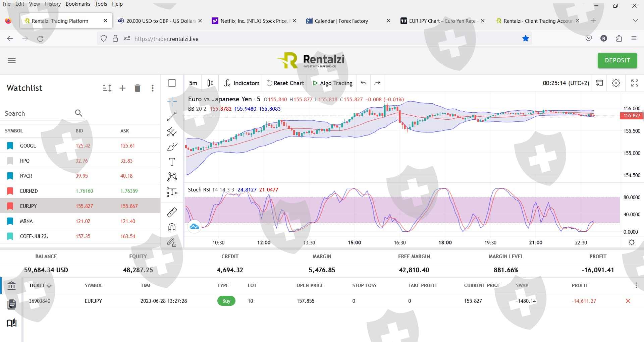Image resolution: width=644 pixels, height=342 pixels.
Task: Toggle the magnet snap tool
Action: [172, 228]
